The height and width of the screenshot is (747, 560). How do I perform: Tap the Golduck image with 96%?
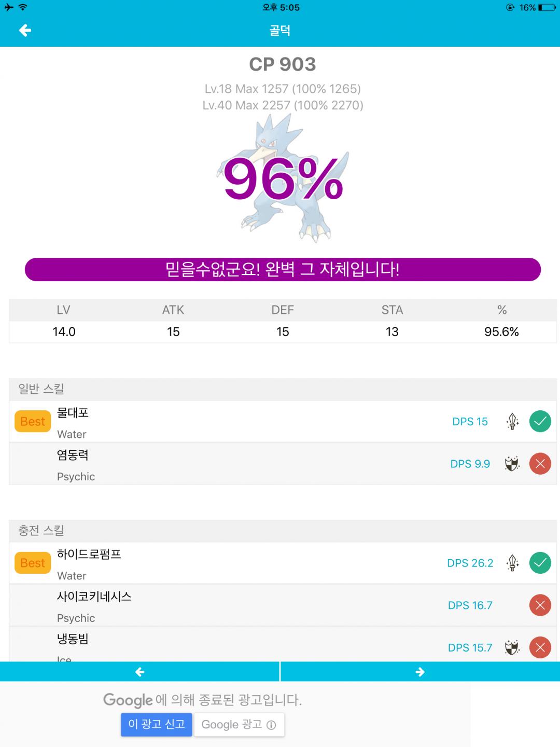283,179
